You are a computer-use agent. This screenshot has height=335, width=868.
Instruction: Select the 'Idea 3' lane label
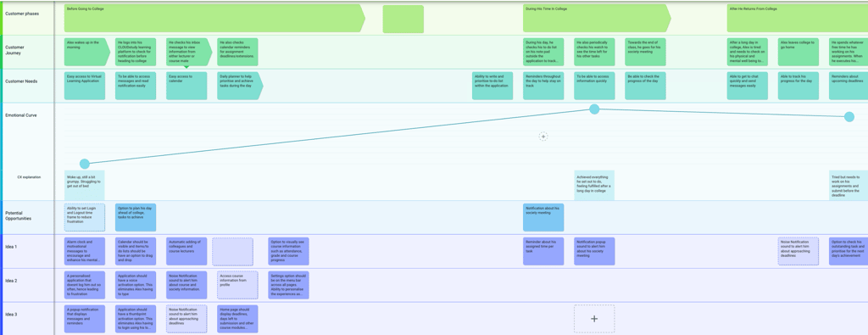tap(11, 315)
